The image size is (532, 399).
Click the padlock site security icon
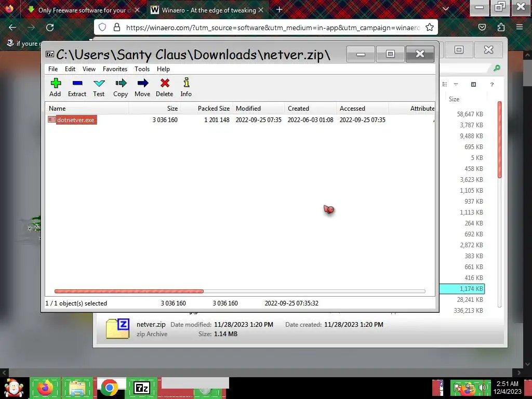click(117, 27)
